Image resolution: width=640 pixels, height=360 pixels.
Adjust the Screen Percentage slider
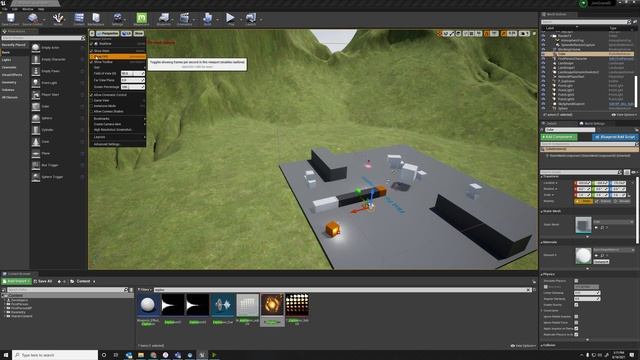pyautogui.click(x=133, y=87)
